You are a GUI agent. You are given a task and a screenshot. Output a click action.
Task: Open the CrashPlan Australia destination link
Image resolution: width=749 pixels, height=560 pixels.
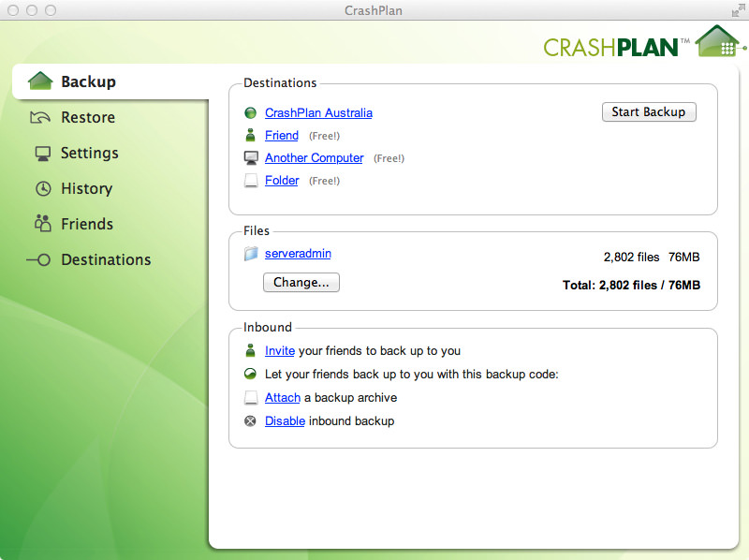click(318, 112)
